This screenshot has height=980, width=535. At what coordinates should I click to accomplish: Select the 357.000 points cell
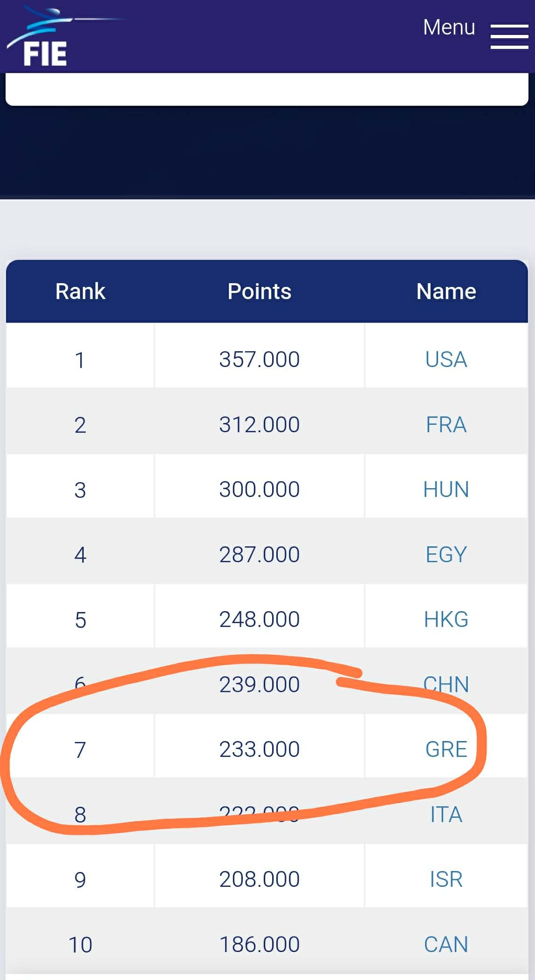pos(259,360)
